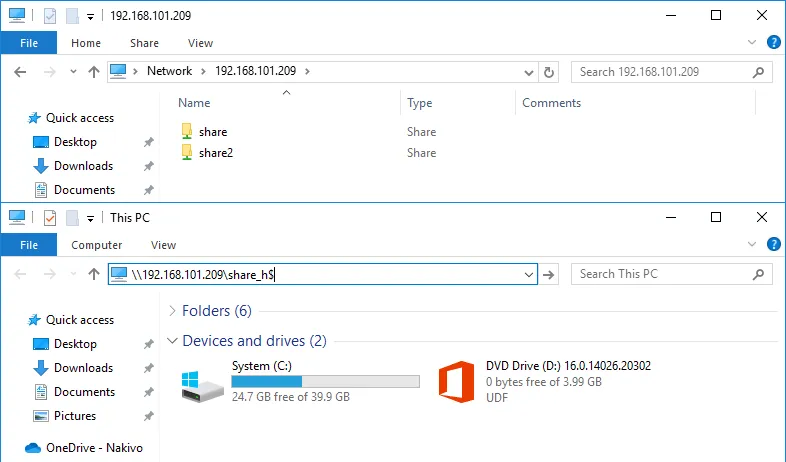
Task: Select the System (C:) drive icon
Action: (203, 383)
